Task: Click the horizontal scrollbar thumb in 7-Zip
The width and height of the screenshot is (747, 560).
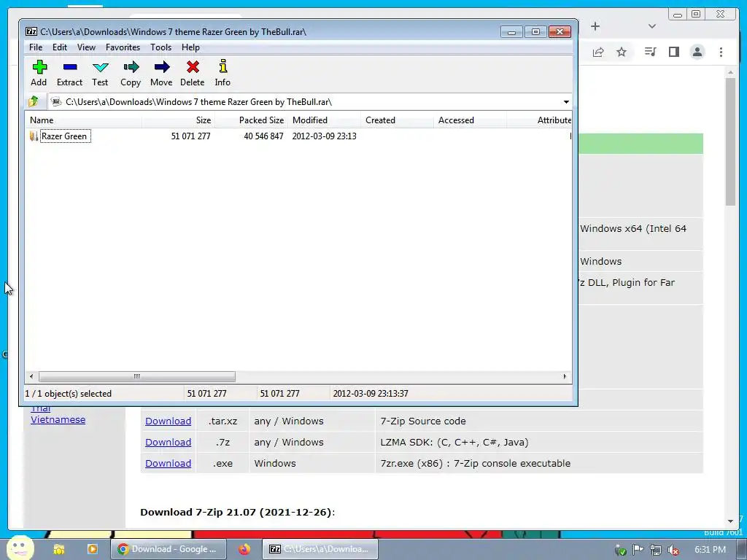Action: [136, 377]
